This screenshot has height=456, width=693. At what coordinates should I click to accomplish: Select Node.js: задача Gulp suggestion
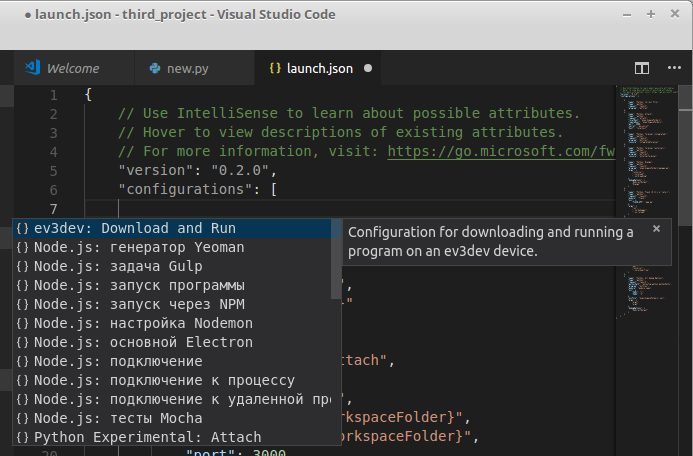(x=118, y=267)
